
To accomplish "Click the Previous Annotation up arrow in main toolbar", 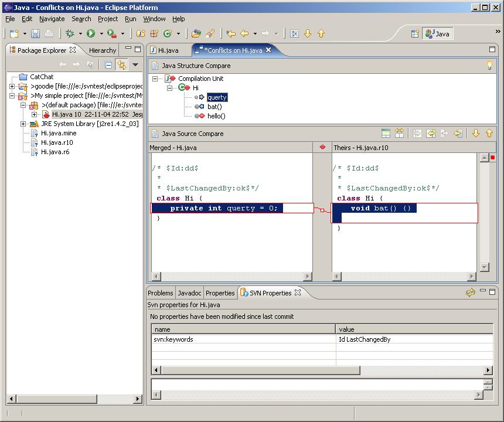I will (321, 33).
